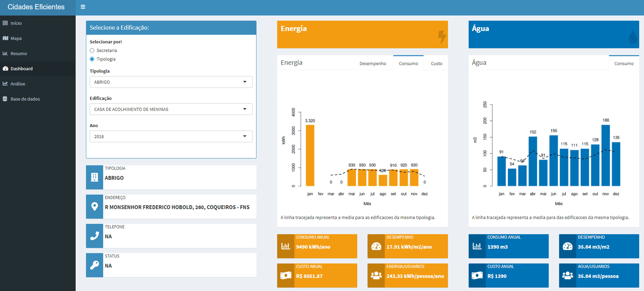Click the Selecione a Edificação panel header
644x291 pixels.
[x=171, y=28]
